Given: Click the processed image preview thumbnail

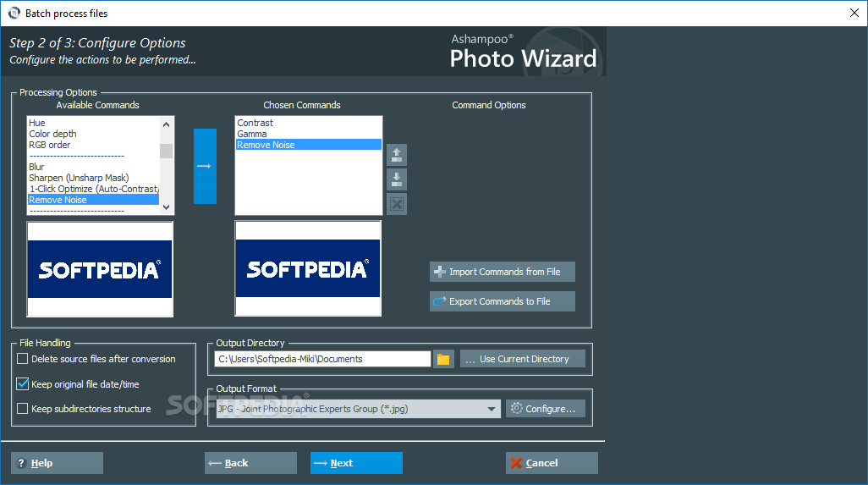Looking at the screenshot, I should (308, 268).
